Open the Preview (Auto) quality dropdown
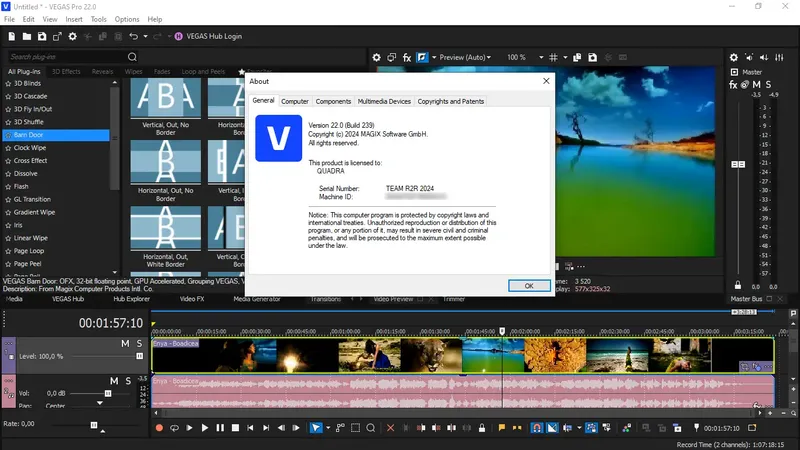The width and height of the screenshot is (800, 450). pyautogui.click(x=465, y=57)
